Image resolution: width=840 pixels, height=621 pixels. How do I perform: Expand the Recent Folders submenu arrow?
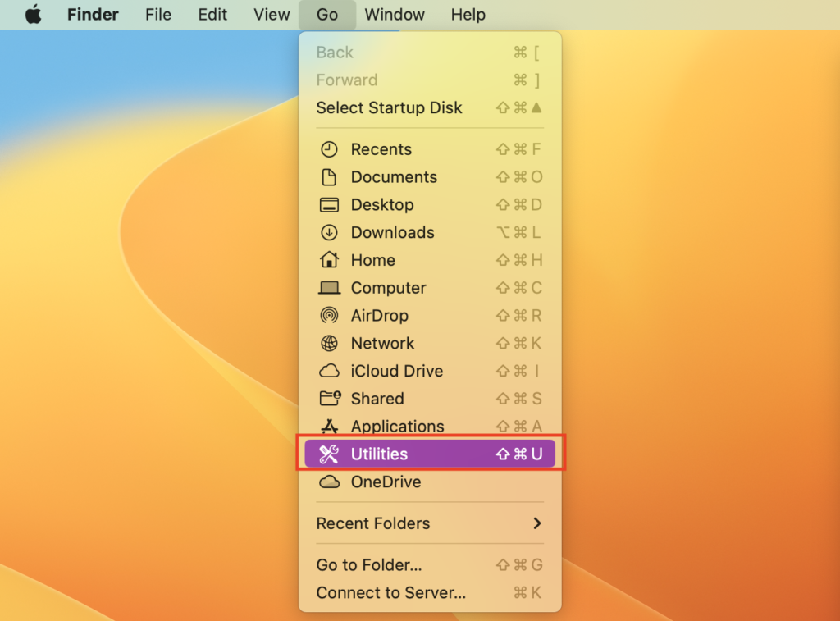pos(536,523)
